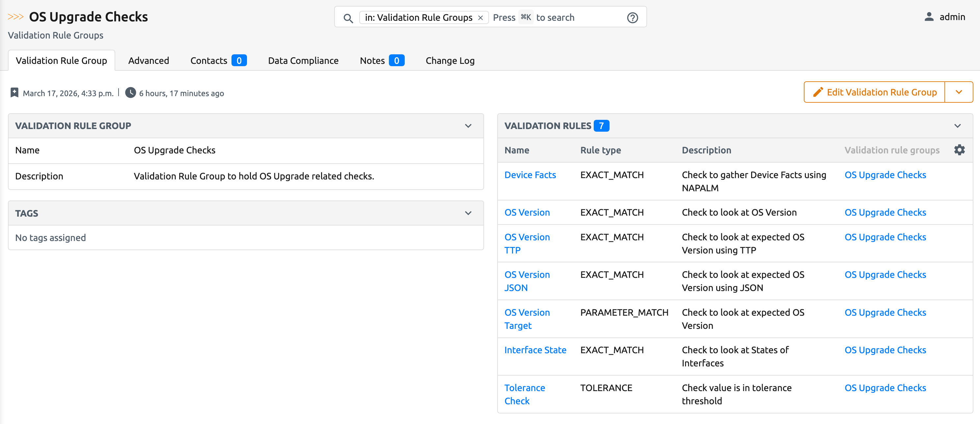
Task: Open dropdown beside Edit Validation Rule Group
Action: click(959, 92)
